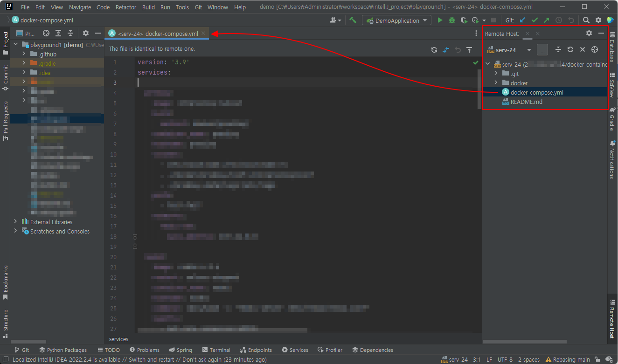Open the Database side tab
The height and width of the screenshot is (364, 618).
(612, 47)
